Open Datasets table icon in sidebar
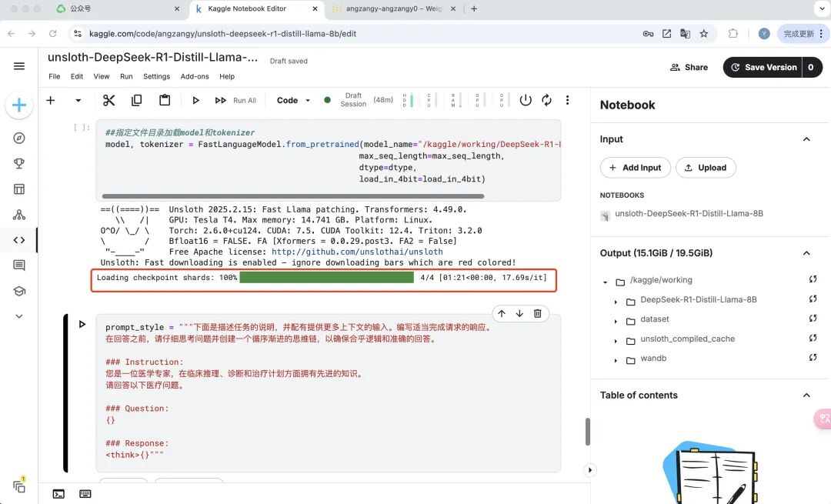 point(19,189)
